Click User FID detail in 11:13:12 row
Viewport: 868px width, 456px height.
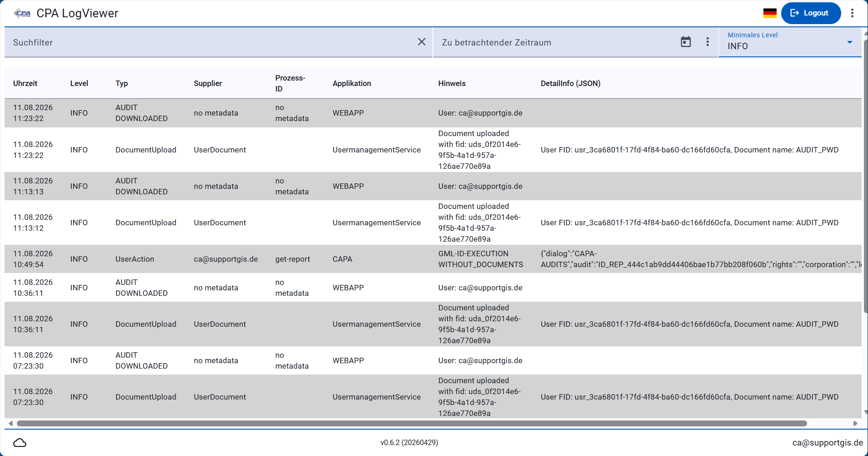[689, 223]
